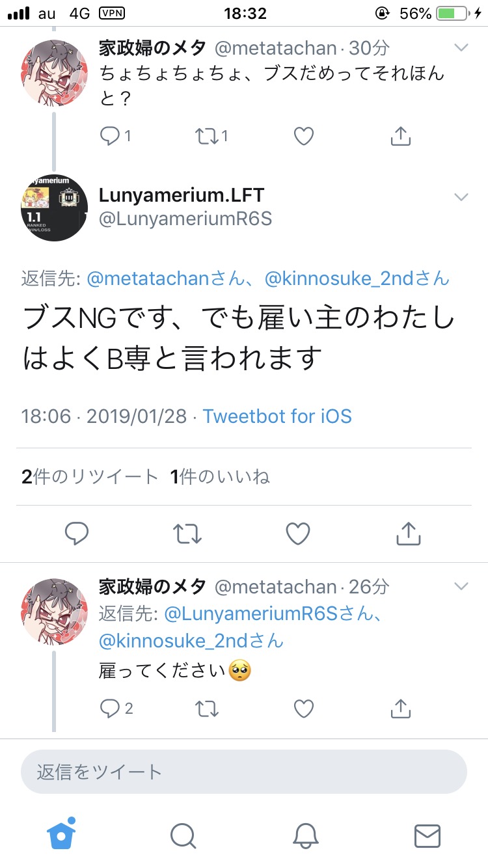Retweet the top metatachan tweet

click(208, 136)
